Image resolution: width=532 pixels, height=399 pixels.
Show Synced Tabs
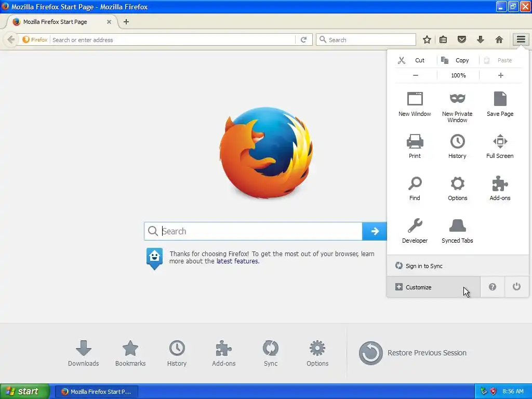click(x=457, y=231)
